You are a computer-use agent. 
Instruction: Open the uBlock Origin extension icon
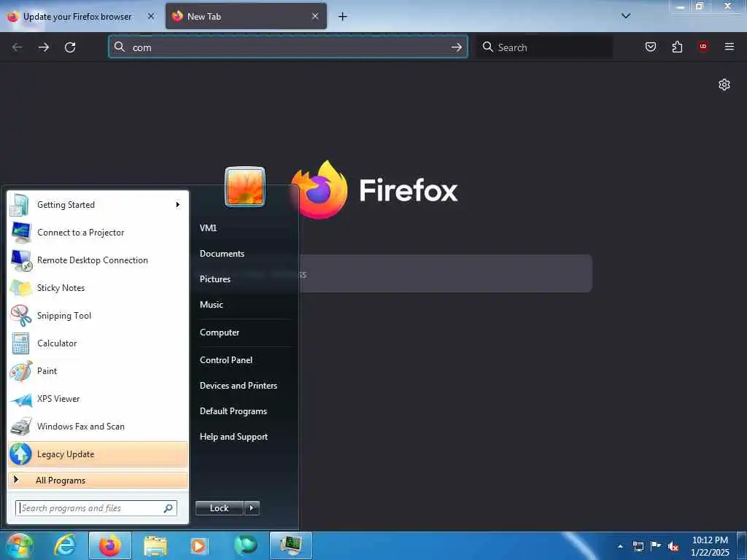pyautogui.click(x=703, y=47)
